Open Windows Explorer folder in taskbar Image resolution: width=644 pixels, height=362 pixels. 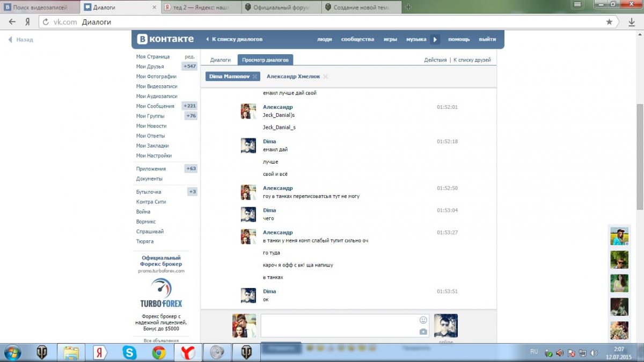(71, 352)
